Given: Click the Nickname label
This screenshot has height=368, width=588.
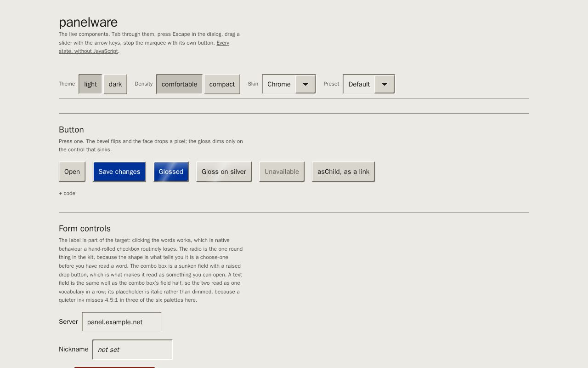Looking at the screenshot, I should click(x=73, y=349).
